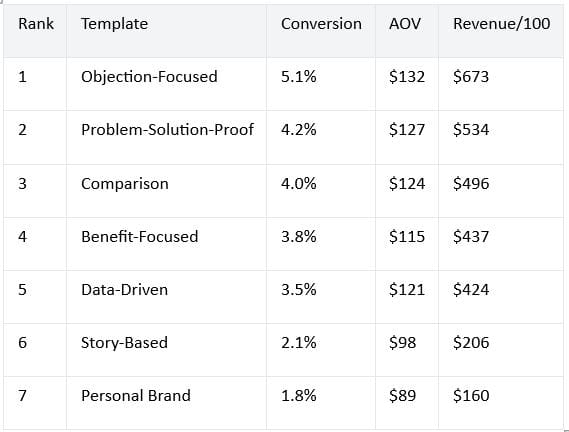Image resolution: width=569 pixels, height=432 pixels.
Task: Select the Objection-Focused template cell
Action: pyautogui.click(x=149, y=77)
